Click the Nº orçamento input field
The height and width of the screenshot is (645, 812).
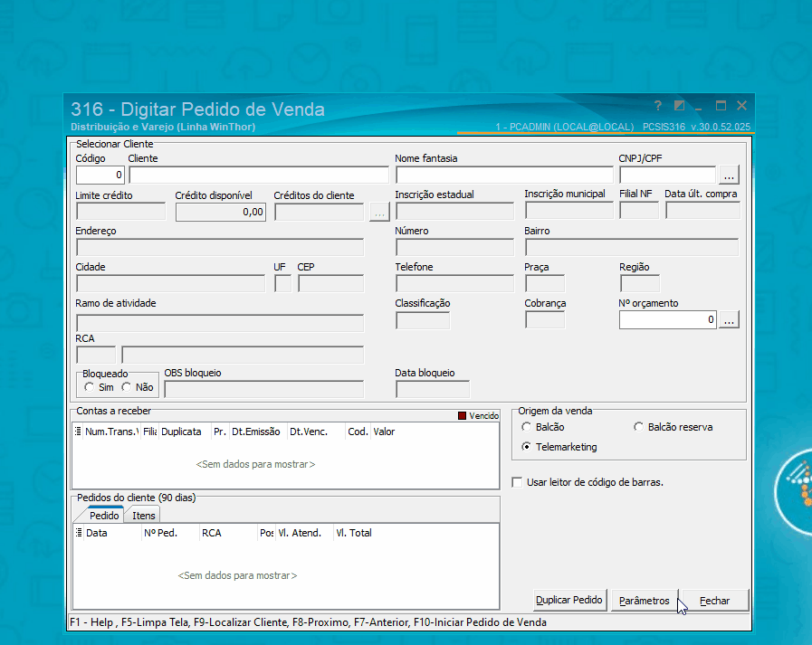667,320
